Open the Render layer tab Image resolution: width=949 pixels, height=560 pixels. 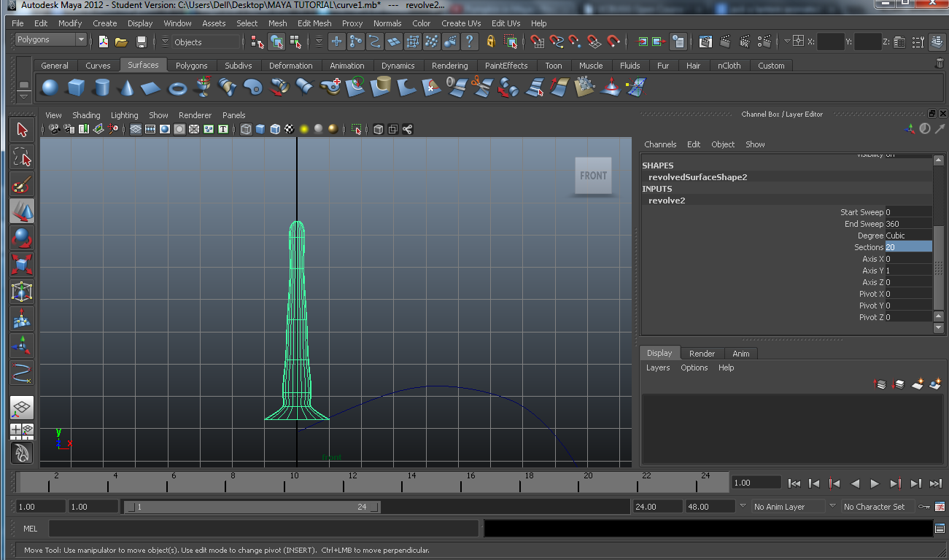pos(702,353)
